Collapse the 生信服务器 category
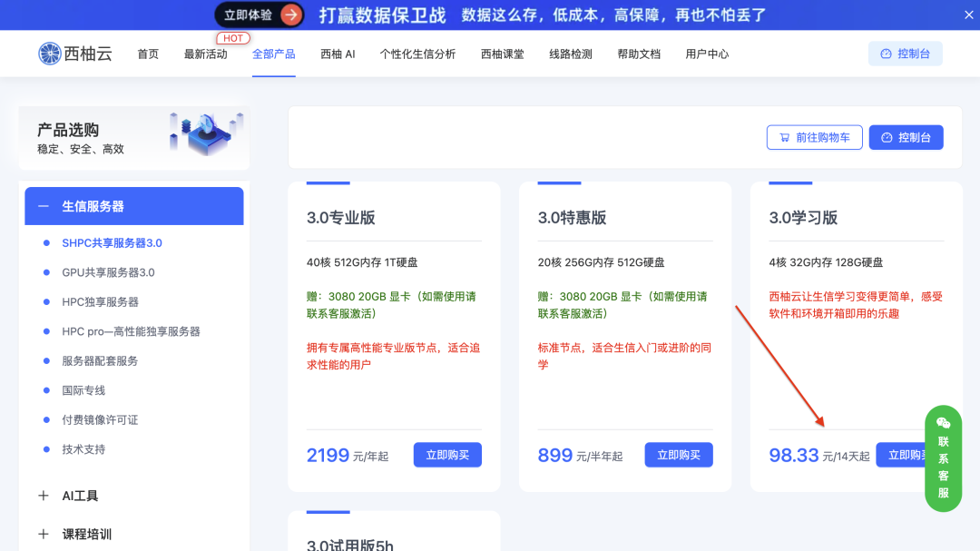 pyautogui.click(x=44, y=206)
